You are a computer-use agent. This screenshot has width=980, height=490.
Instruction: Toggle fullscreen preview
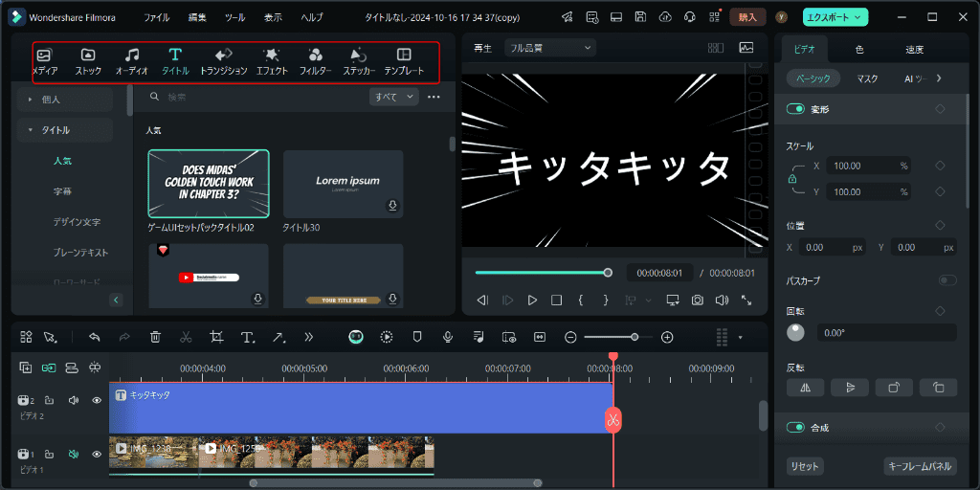coord(746,300)
